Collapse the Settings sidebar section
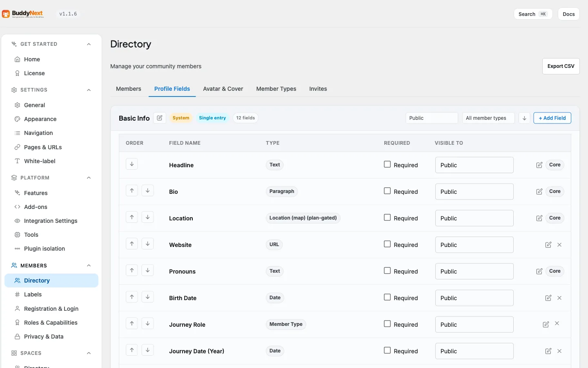 (x=89, y=90)
